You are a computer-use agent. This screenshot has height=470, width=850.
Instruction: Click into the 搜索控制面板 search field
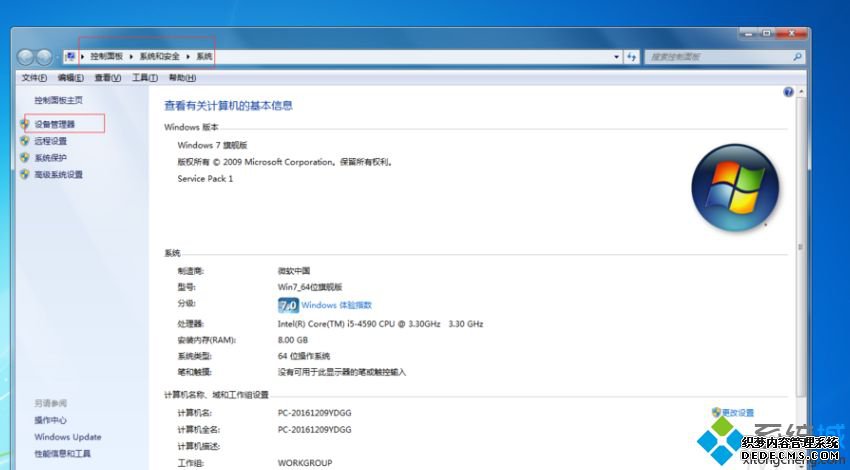point(718,56)
